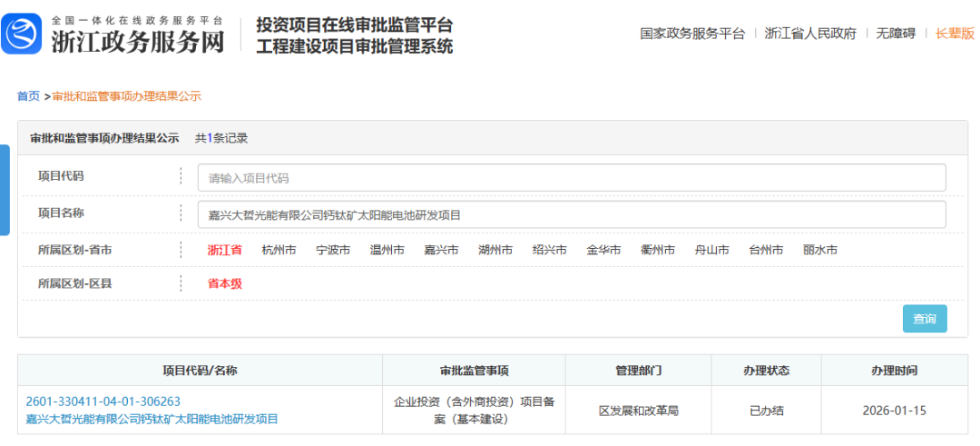Open 浙江省人民政府 top link
Image resolution: width=980 pixels, height=446 pixels.
[x=810, y=34]
